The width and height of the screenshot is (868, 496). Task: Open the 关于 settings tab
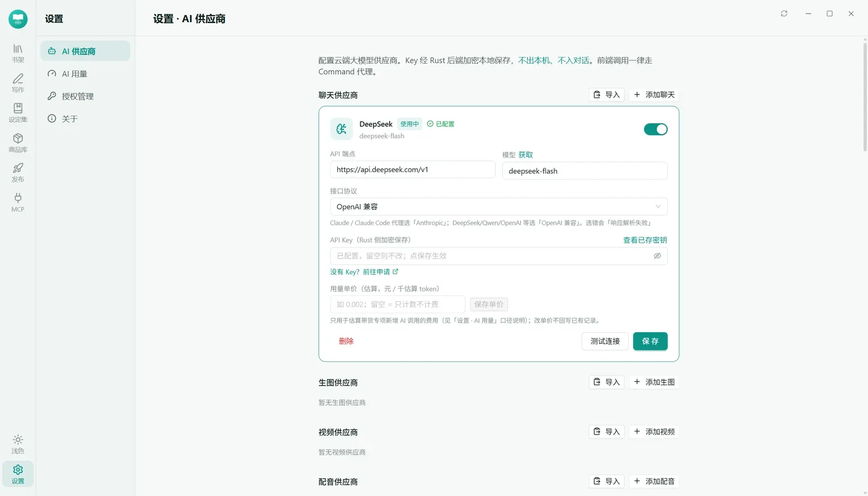pyautogui.click(x=85, y=119)
